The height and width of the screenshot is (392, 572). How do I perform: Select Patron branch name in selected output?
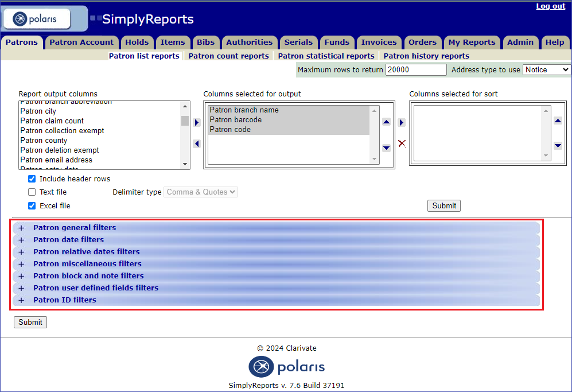tap(289, 110)
